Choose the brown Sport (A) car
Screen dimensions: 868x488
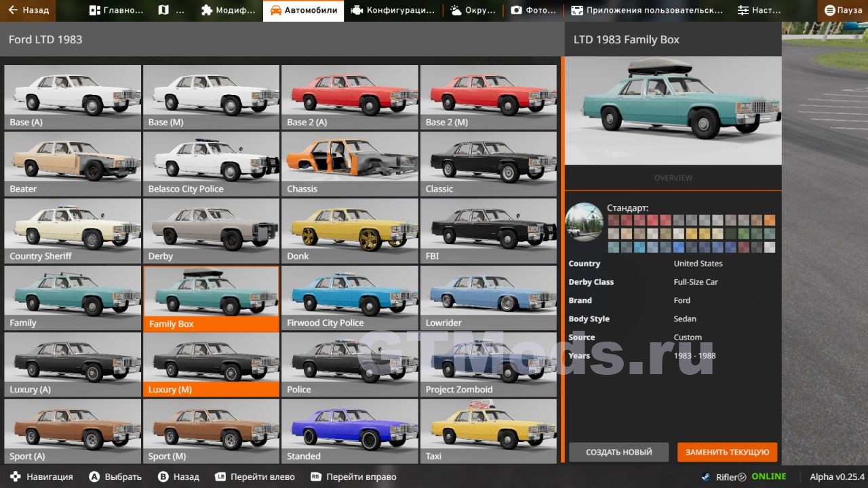point(73,431)
